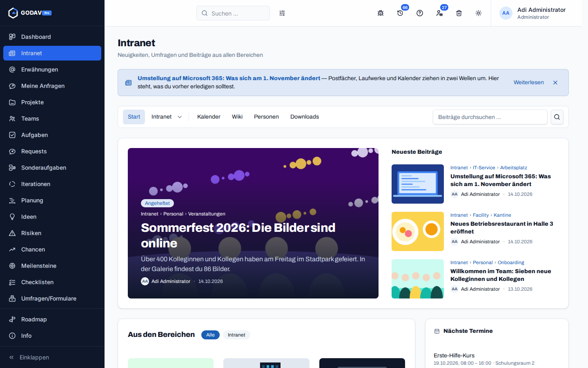The width and height of the screenshot is (588, 368).
Task: Open the Willkommen im Team post thumbnail
Action: (418, 279)
